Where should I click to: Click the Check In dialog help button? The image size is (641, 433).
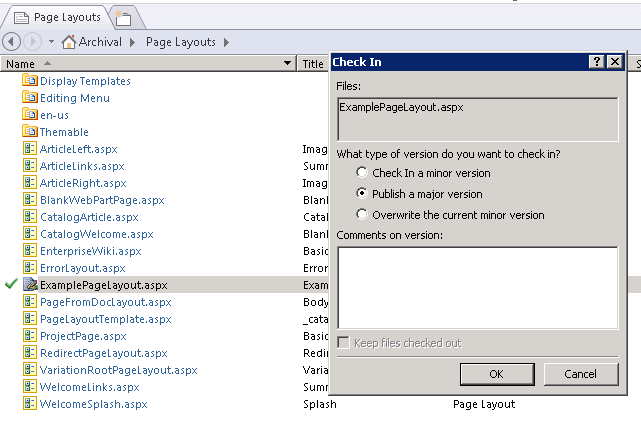pos(596,62)
